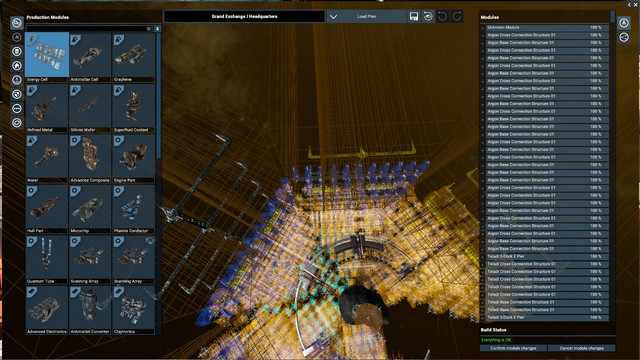The height and width of the screenshot is (360, 640).
Task: Click the Production Modules list scrollbar
Action: pyautogui.click(x=158, y=96)
